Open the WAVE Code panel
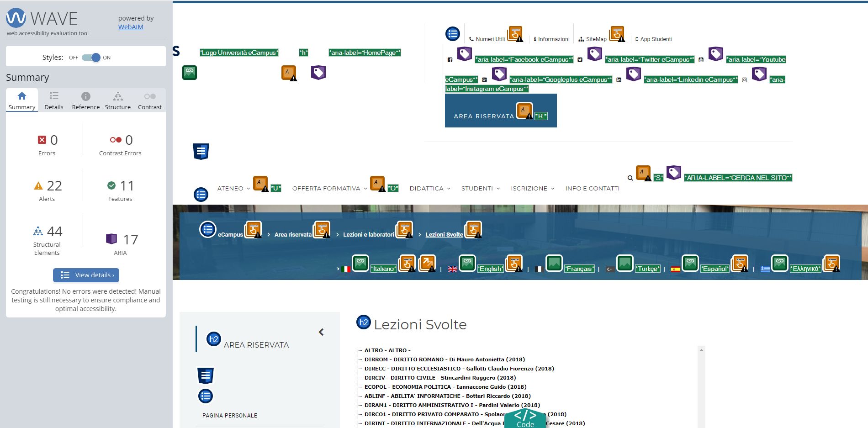 tap(525, 419)
